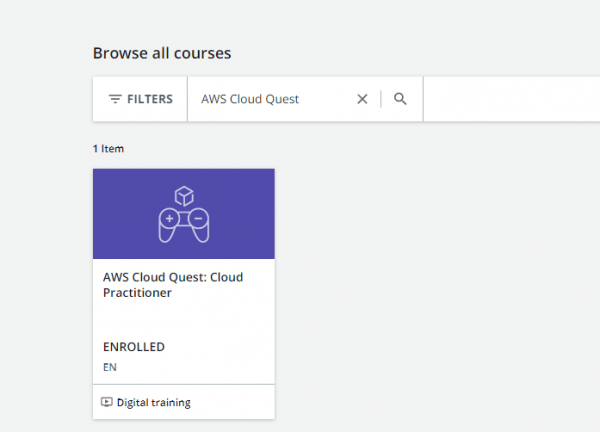Image resolution: width=600 pixels, height=432 pixels.
Task: Open the course via the purple banner thumbnail
Action: 240,214
